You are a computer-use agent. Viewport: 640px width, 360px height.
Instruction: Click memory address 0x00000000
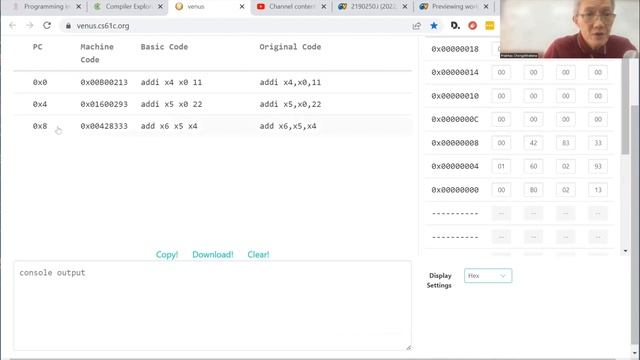pos(455,190)
